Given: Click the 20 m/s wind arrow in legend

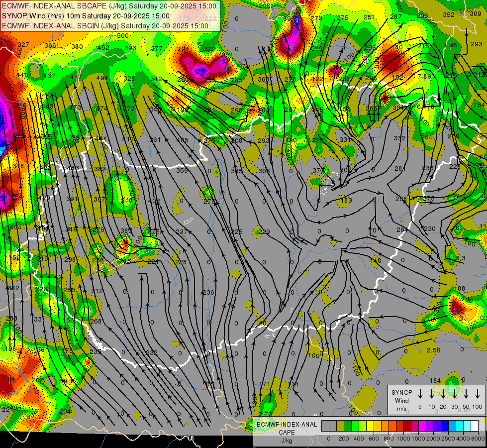Looking at the screenshot, I should click(443, 393).
